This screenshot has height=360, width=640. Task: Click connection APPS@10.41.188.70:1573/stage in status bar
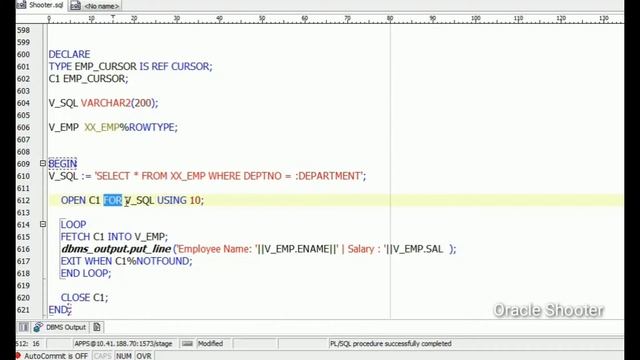[x=123, y=344]
